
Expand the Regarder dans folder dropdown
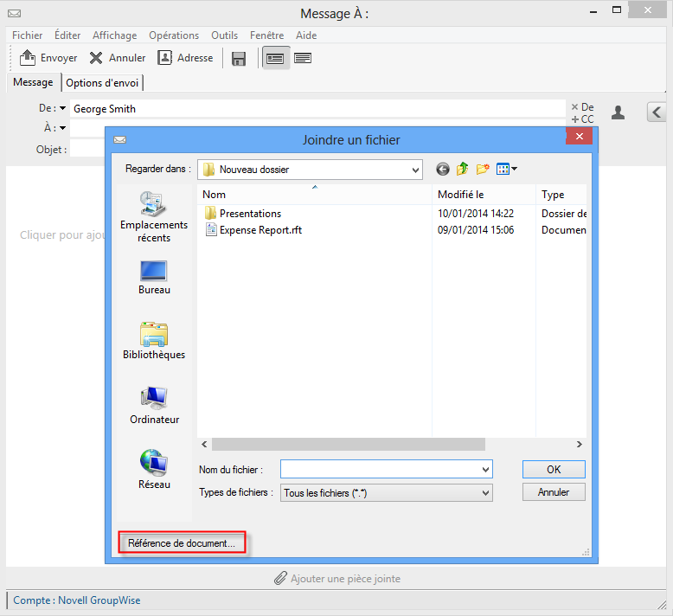(415, 170)
